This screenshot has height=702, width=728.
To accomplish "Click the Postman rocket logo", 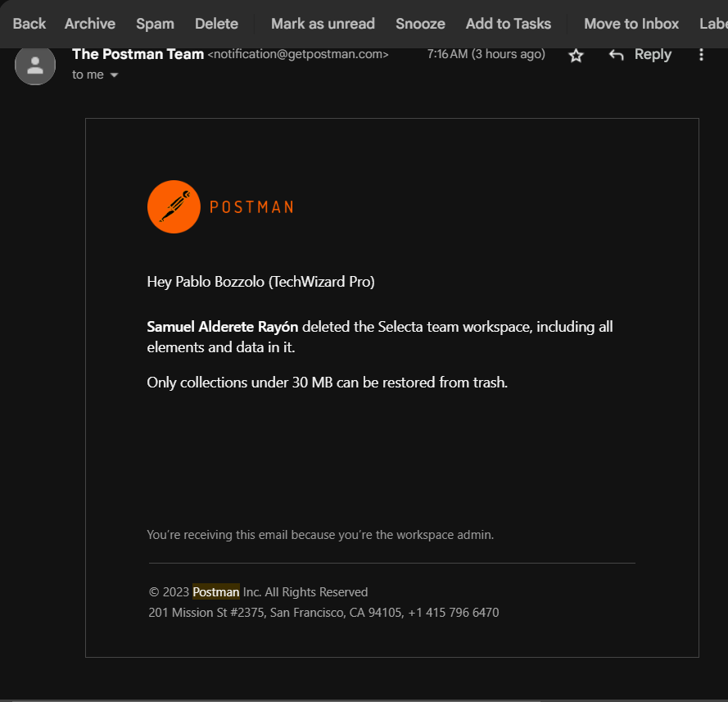I will click(x=174, y=206).
